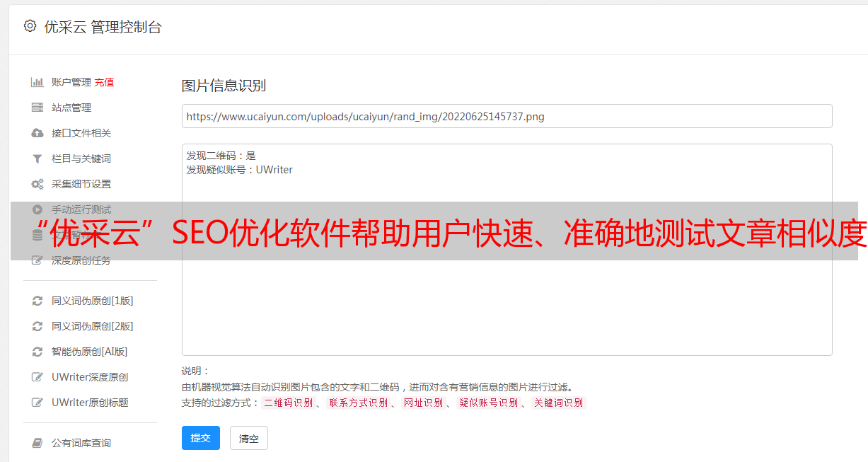Select the cloud upload icon for 接口文件相关

[x=37, y=133]
